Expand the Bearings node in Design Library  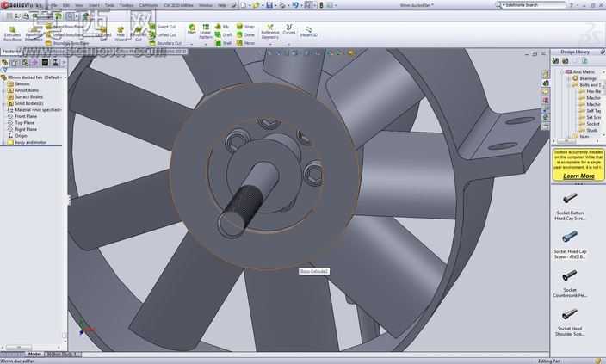pyautogui.click(x=569, y=78)
